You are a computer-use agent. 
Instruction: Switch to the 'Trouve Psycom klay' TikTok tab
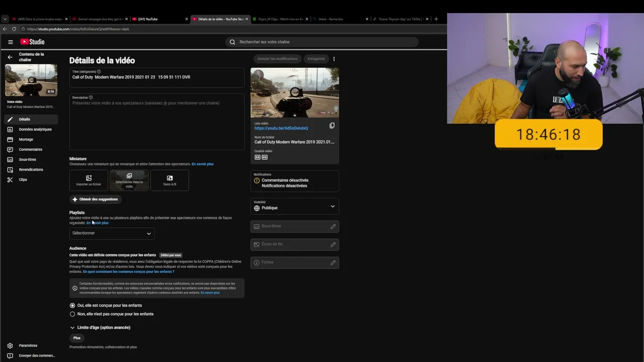click(x=400, y=19)
